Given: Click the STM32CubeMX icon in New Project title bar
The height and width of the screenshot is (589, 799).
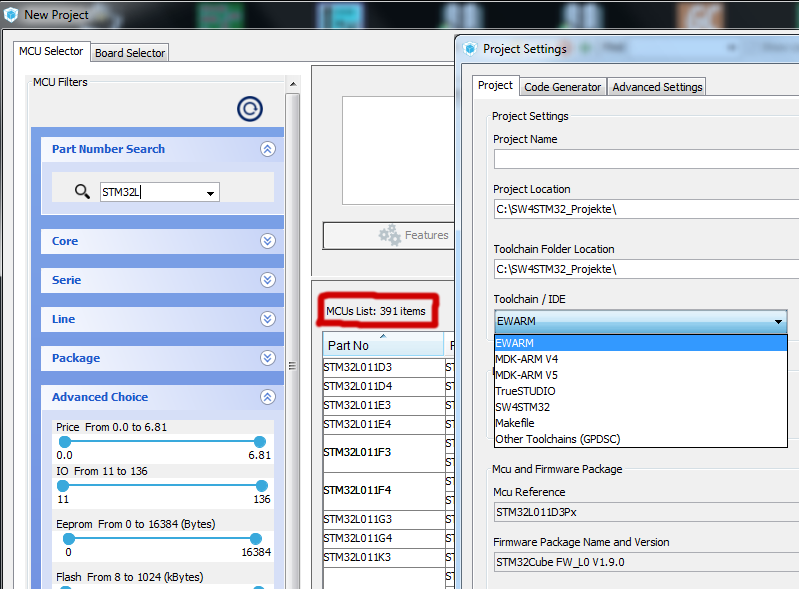Looking at the screenshot, I should click(x=11, y=15).
